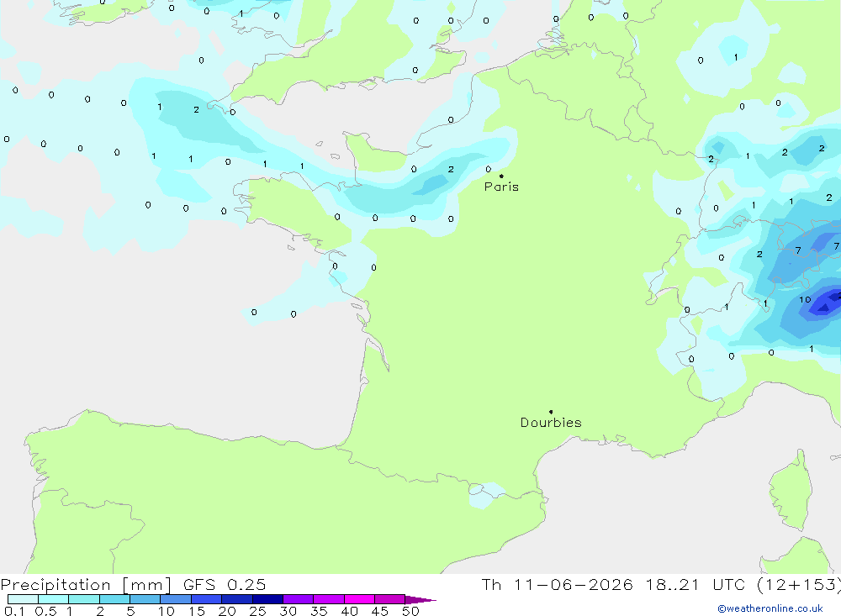Screen dimensions: 841x616
Task: Pick the 10–15 mm legend color swatch
Action: point(176,599)
